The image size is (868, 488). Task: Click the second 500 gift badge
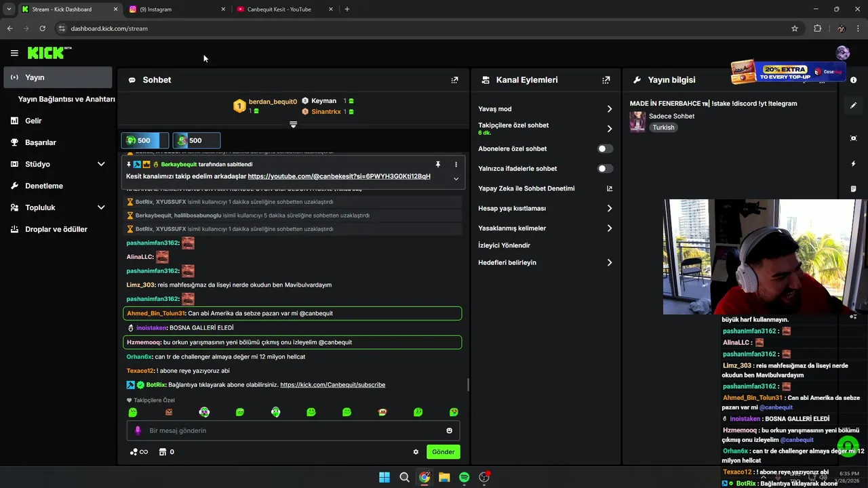point(196,140)
